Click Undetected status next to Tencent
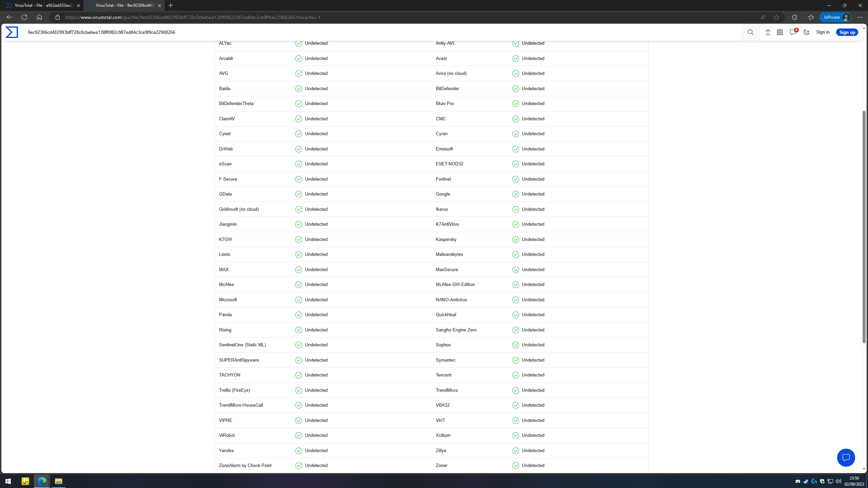The height and width of the screenshot is (488, 868). pyautogui.click(x=533, y=375)
